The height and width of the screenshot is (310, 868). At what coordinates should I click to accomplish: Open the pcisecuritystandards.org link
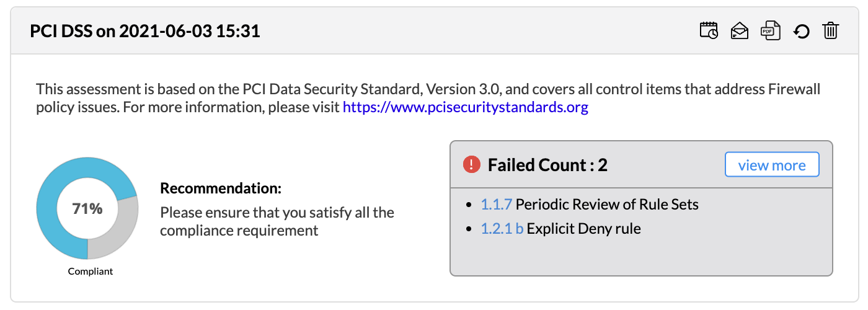(x=465, y=107)
